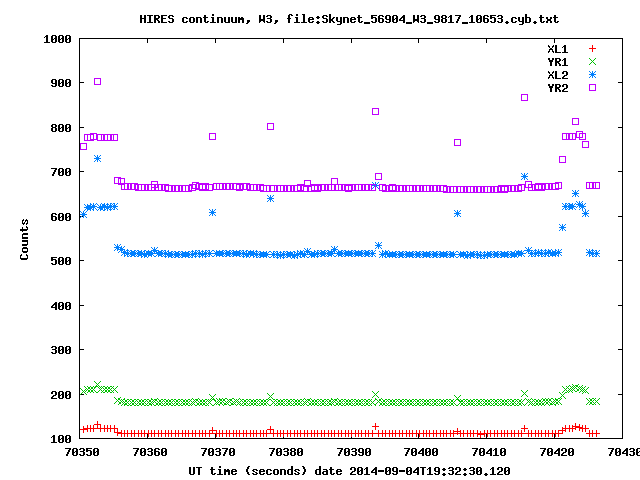Click the y-axis tick label 800
The image size is (640, 480).
[61, 128]
